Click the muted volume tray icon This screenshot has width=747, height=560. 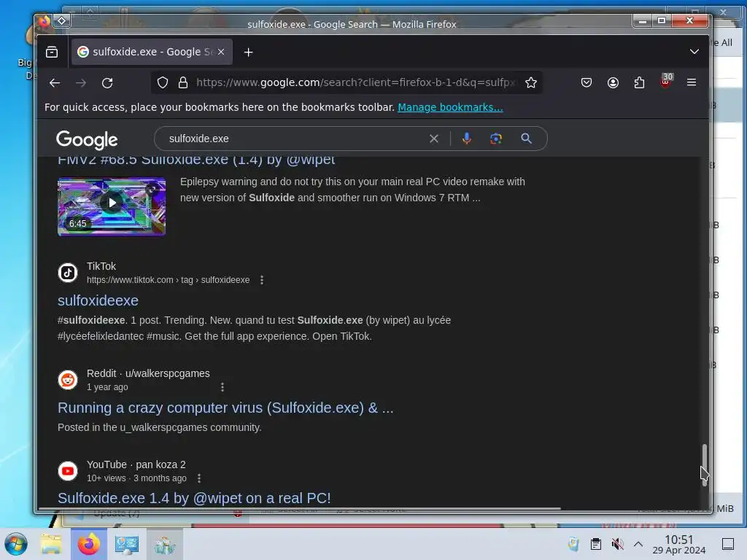(617, 544)
